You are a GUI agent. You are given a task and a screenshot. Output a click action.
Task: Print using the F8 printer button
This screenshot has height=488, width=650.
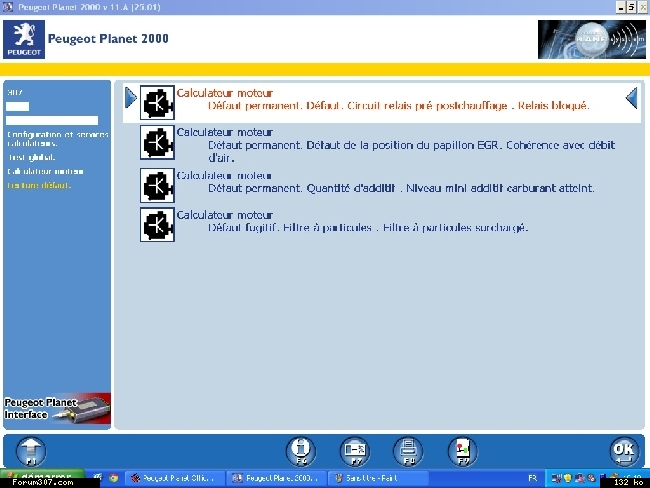tap(408, 451)
